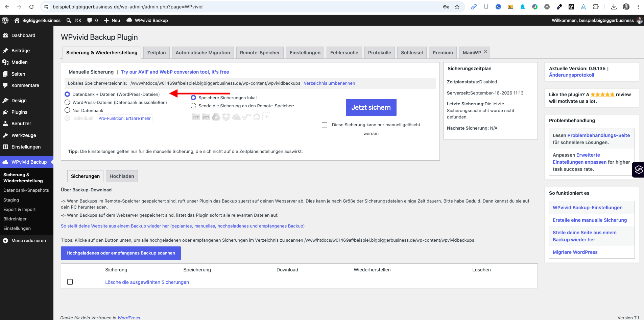Switch to the Hochladen tab
Image resolution: width=644 pixels, height=320 pixels.
pos(122,176)
